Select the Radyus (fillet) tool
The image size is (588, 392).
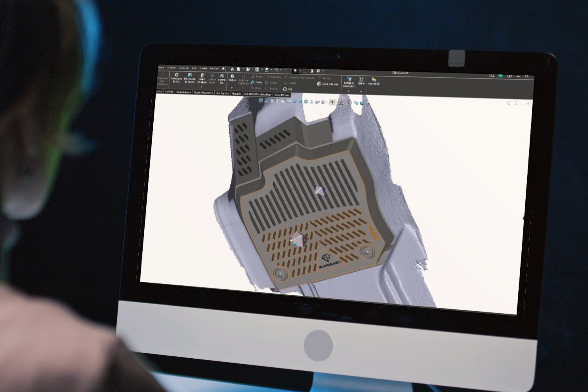(232, 78)
